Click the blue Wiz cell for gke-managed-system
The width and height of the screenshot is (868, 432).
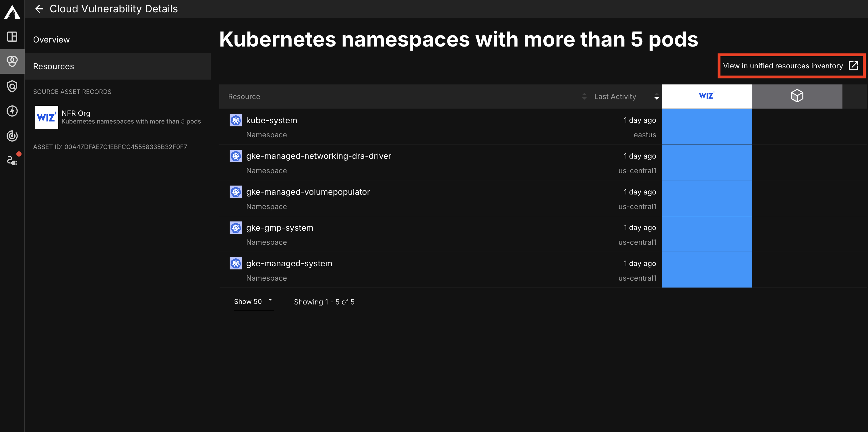(707, 270)
